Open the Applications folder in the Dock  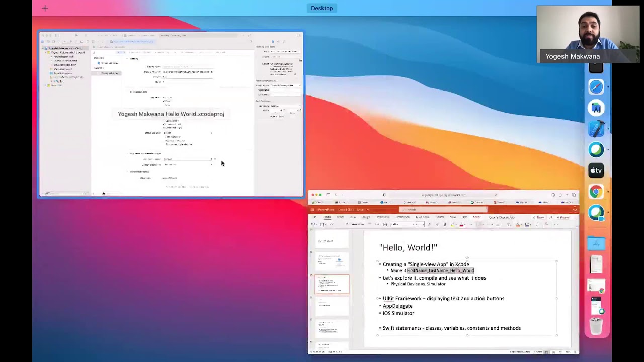click(596, 244)
